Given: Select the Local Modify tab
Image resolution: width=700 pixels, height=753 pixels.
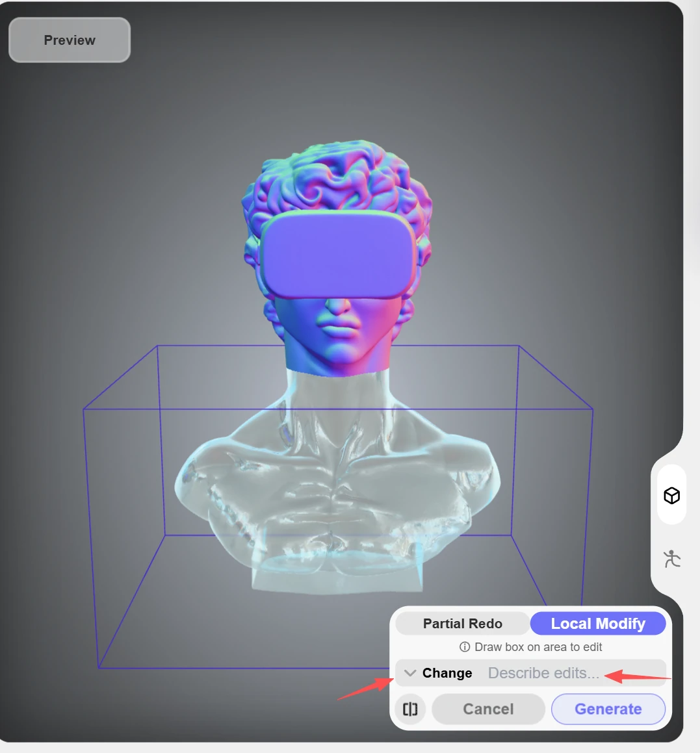Looking at the screenshot, I should [x=598, y=623].
